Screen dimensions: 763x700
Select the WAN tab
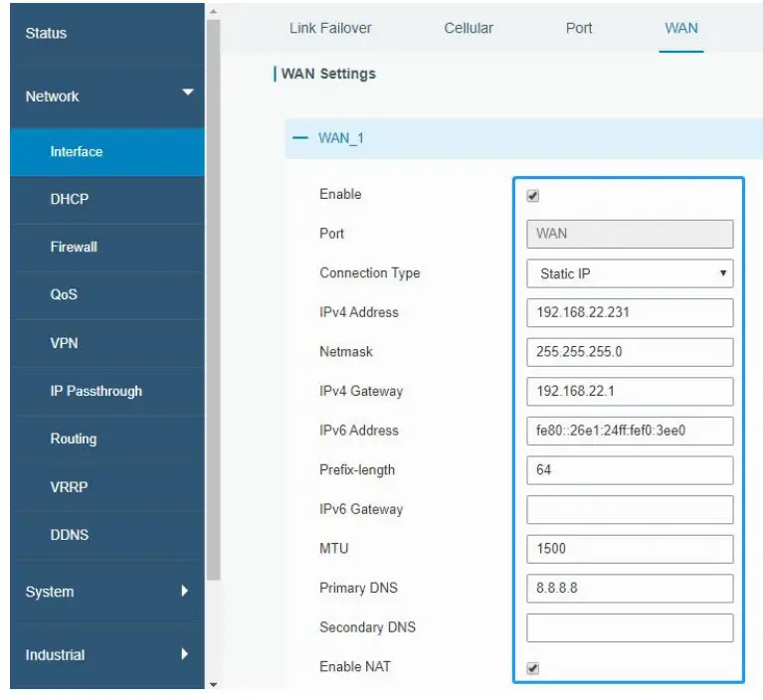(681, 28)
